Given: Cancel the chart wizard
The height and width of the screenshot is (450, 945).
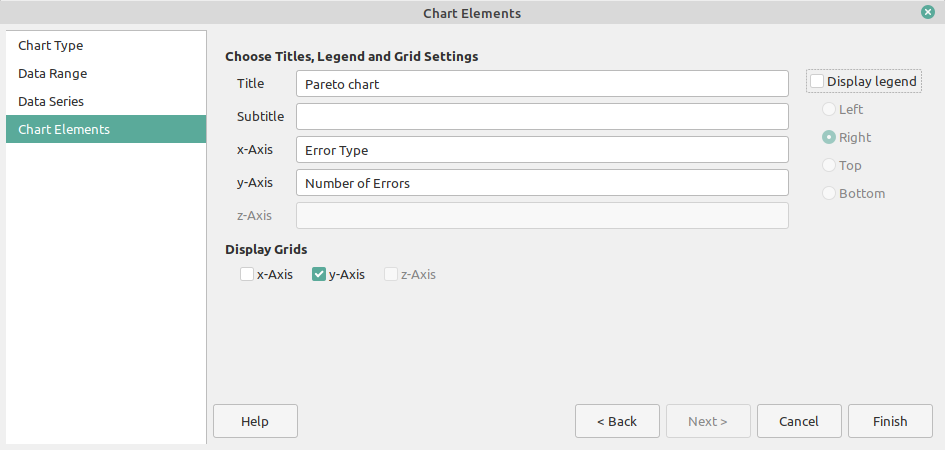Looking at the screenshot, I should pos(799,421).
